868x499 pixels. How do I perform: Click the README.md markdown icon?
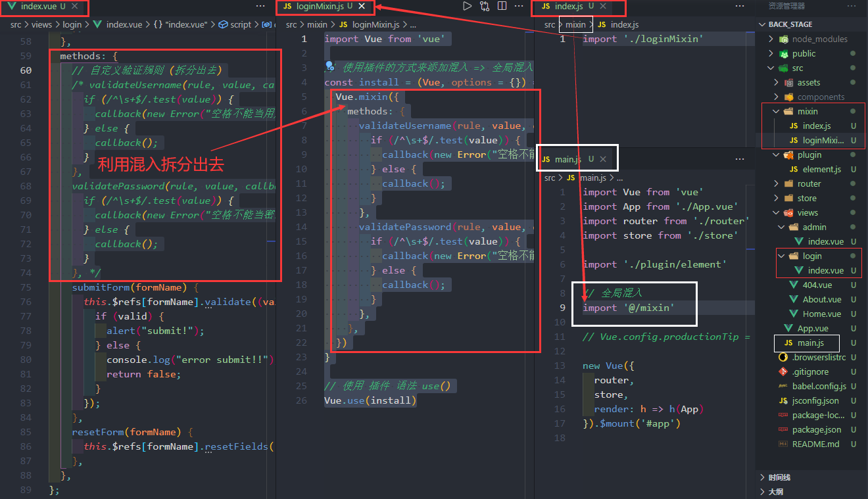tap(783, 444)
